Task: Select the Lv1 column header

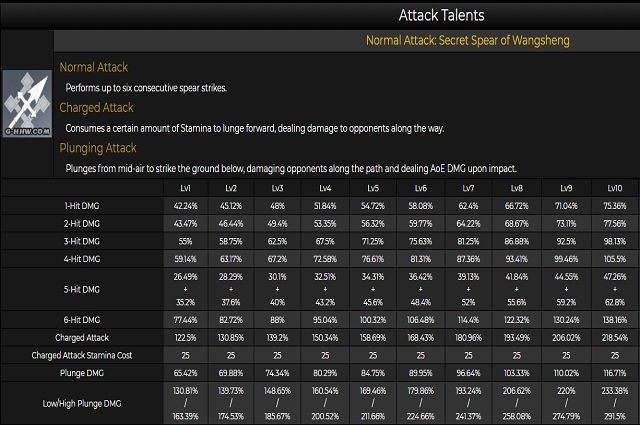Action: click(185, 188)
